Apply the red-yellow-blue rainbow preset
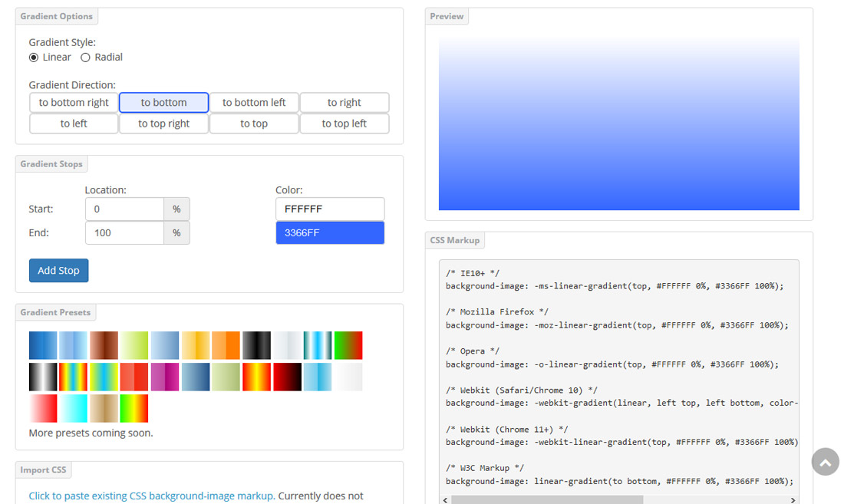 click(x=73, y=377)
